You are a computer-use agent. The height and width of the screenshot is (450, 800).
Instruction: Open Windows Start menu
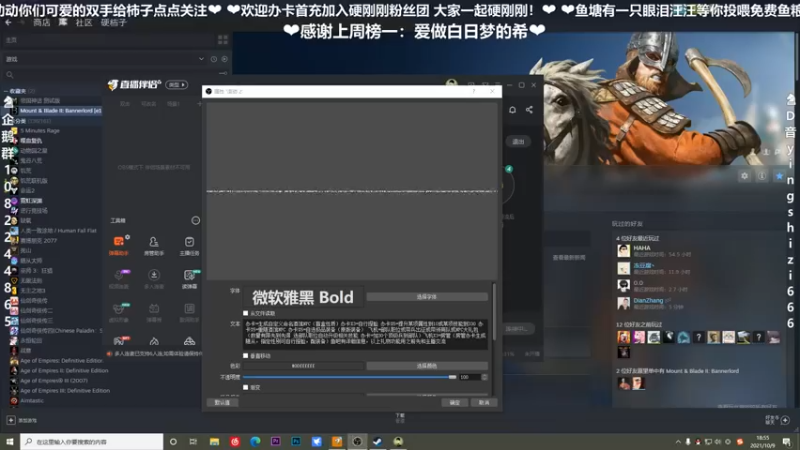10,441
